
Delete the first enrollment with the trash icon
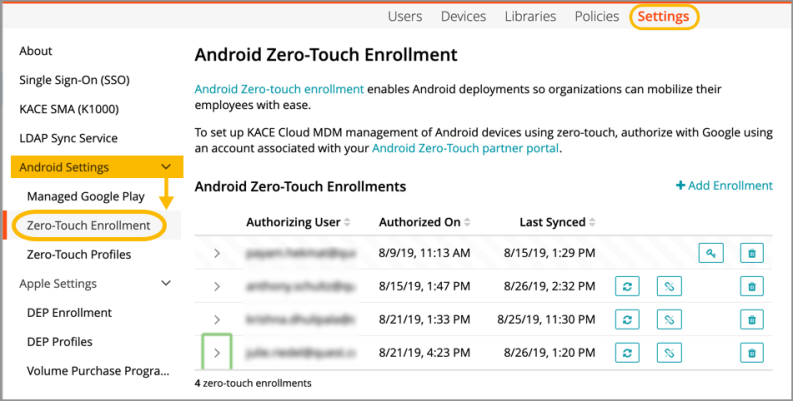pos(751,254)
